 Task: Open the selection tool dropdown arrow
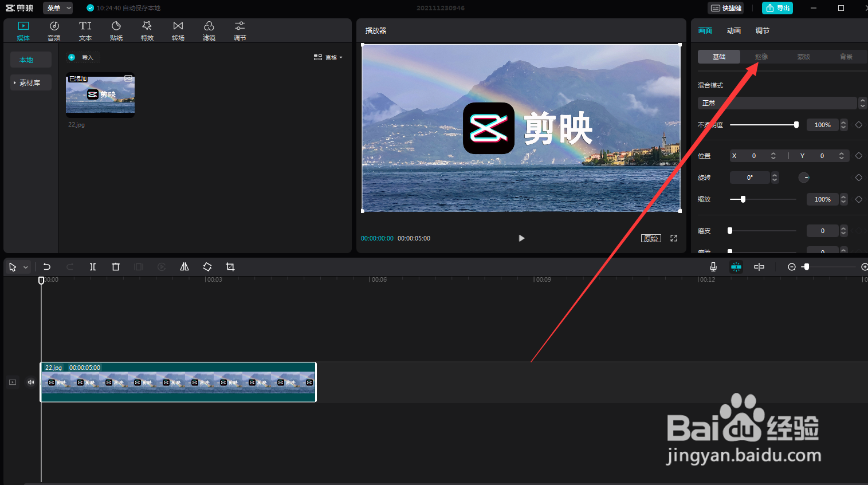26,267
